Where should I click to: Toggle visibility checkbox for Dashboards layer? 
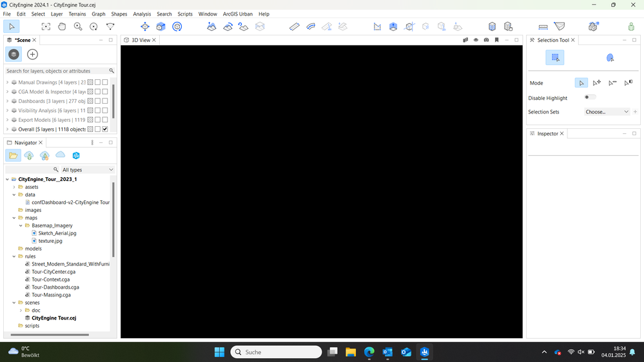click(105, 101)
